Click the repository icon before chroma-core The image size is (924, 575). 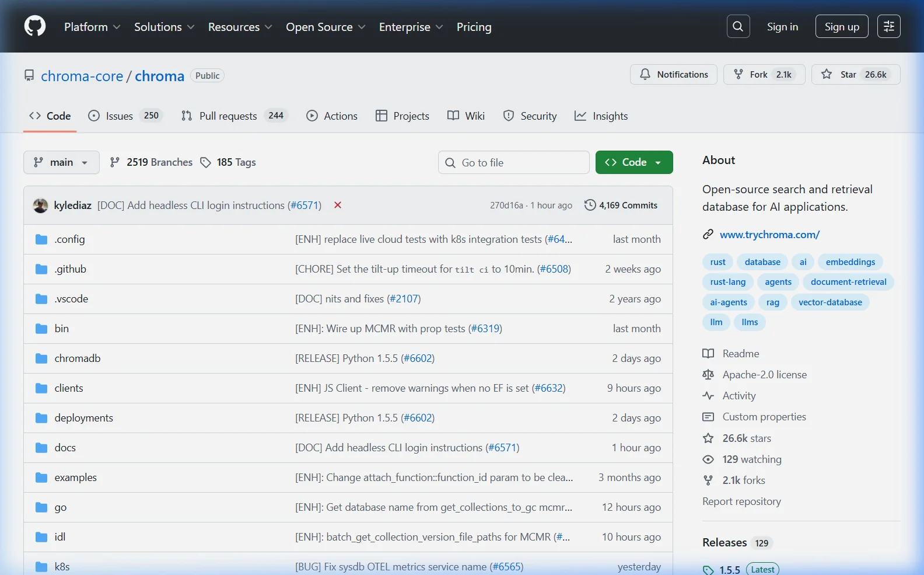coord(29,76)
